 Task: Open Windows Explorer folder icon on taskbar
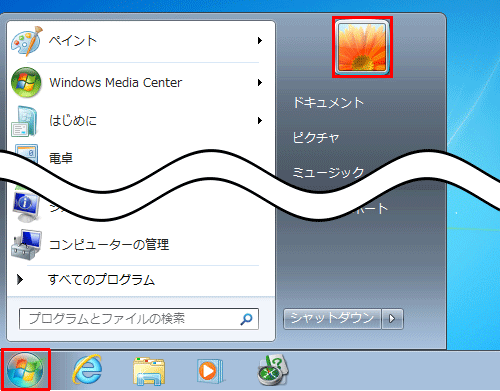tap(149, 371)
